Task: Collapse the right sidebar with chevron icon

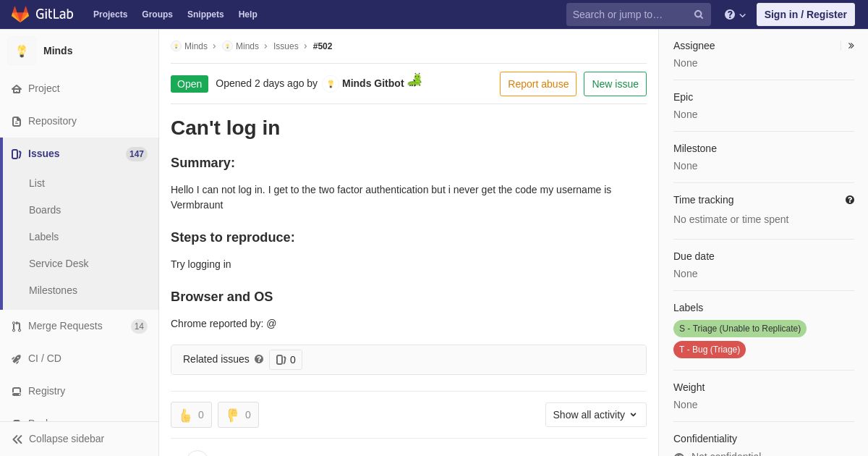Action: point(851,46)
